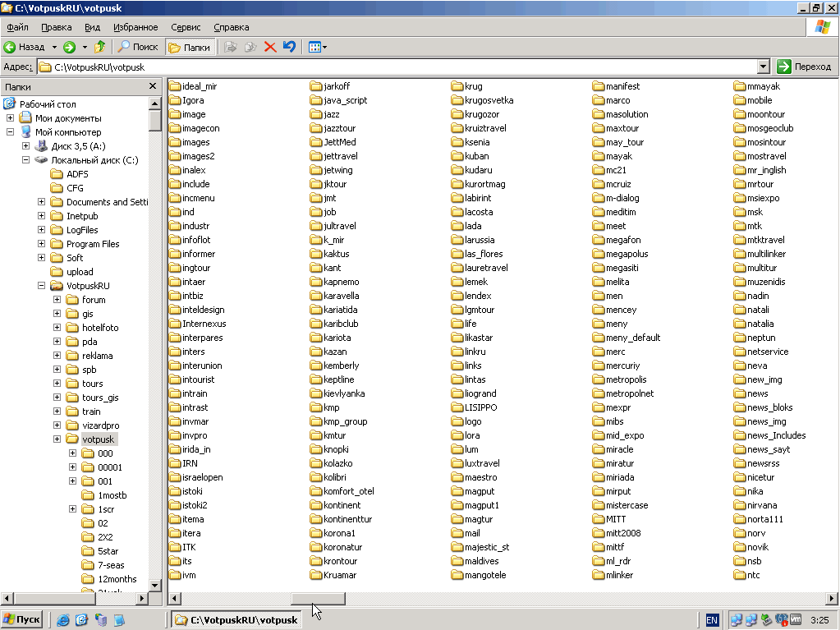Image resolution: width=840 pixels, height=630 pixels.
Task: Select the 1mostb folder in tree
Action: coord(112,495)
